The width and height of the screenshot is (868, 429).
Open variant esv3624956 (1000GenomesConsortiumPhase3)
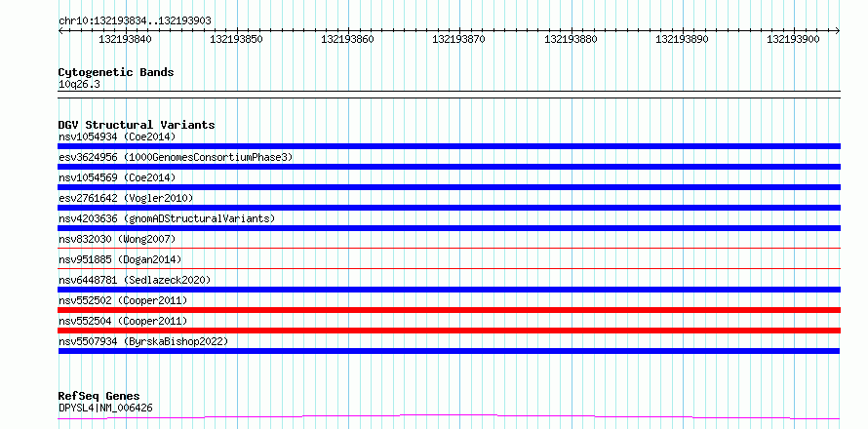click(x=176, y=157)
